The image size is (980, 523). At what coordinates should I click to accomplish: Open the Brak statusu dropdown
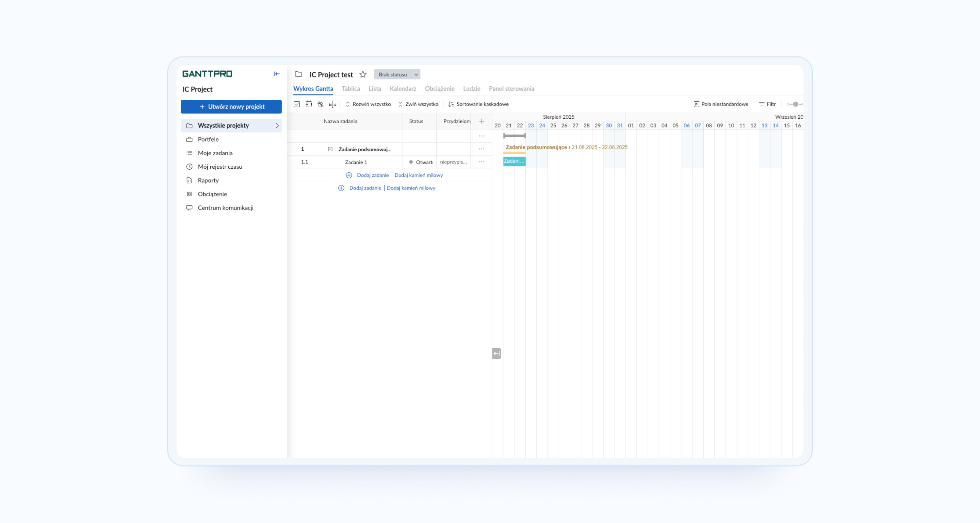[x=397, y=75]
